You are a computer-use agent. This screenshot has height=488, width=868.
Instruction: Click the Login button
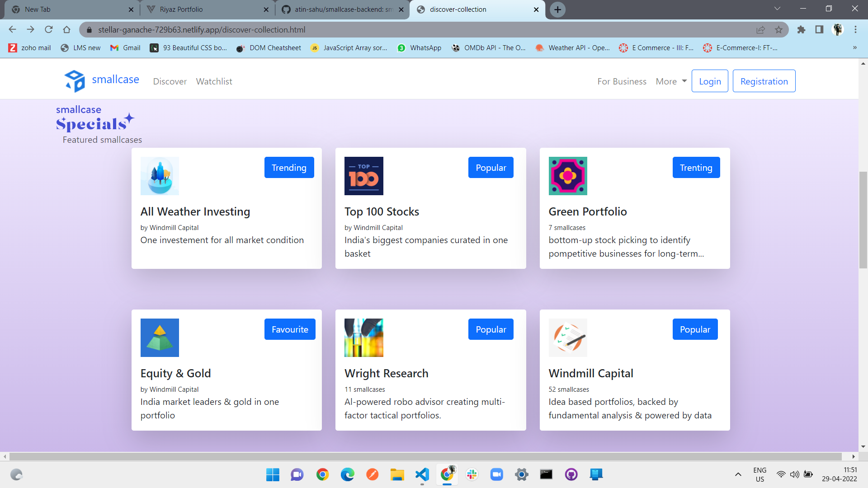[709, 81]
